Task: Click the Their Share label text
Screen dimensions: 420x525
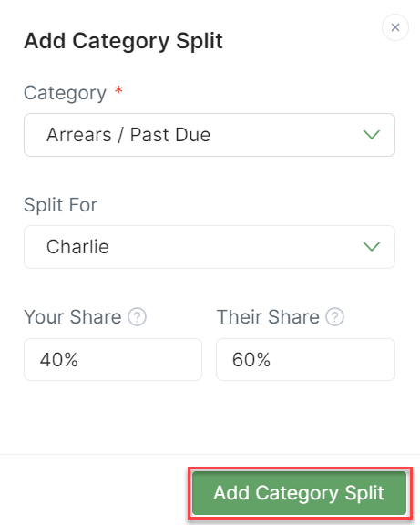Action: (268, 317)
